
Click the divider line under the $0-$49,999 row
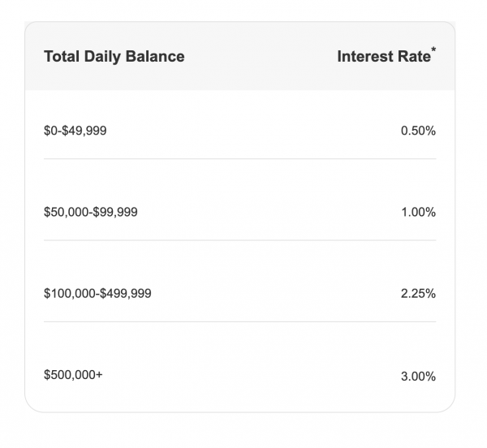[239, 159]
